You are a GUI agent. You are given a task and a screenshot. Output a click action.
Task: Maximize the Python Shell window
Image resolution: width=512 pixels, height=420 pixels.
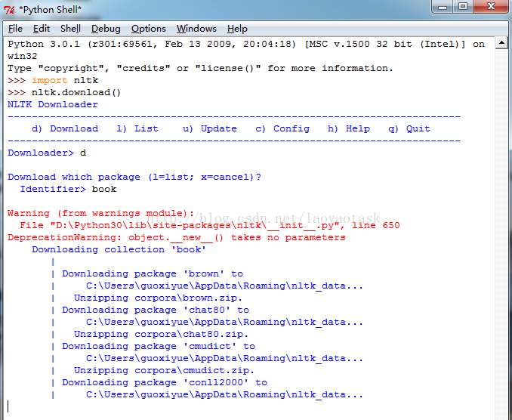(x=463, y=7)
